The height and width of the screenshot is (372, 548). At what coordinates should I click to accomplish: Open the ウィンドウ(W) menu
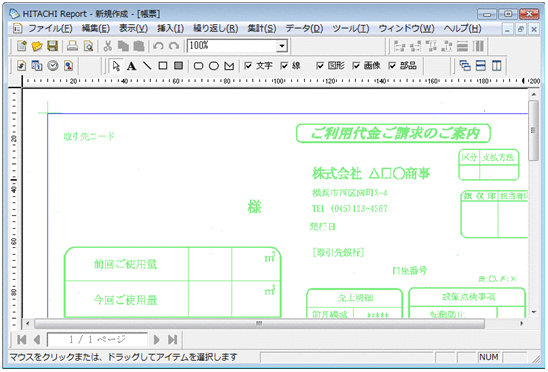click(406, 28)
